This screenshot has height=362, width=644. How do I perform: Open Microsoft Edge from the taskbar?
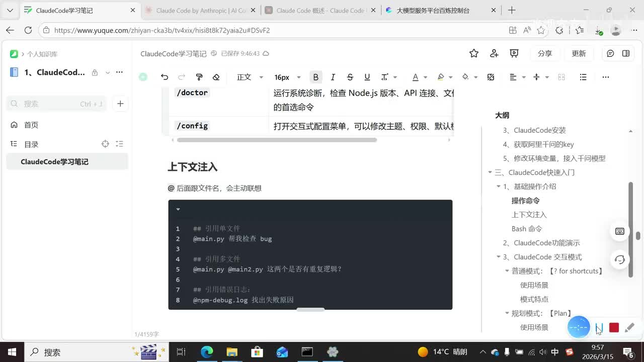pos(207,352)
